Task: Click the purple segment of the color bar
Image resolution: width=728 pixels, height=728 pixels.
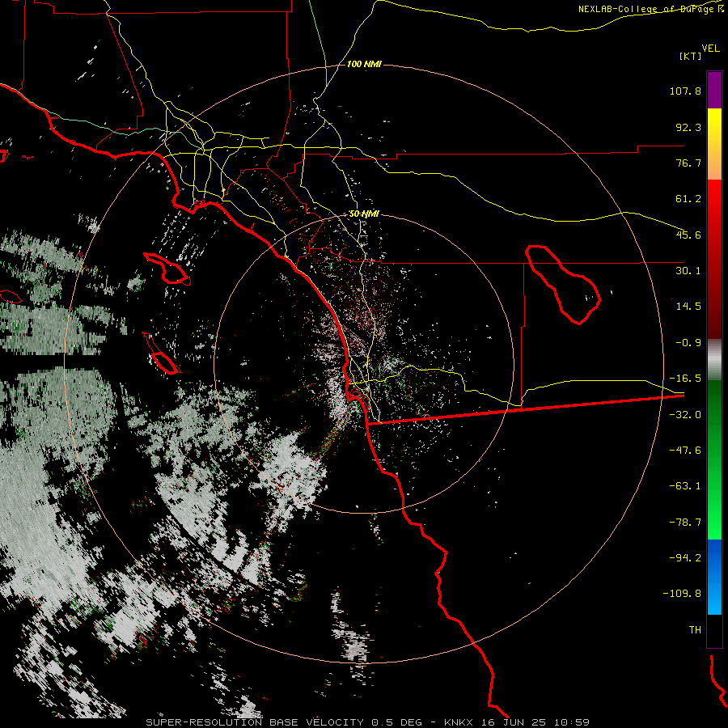Action: [x=714, y=90]
